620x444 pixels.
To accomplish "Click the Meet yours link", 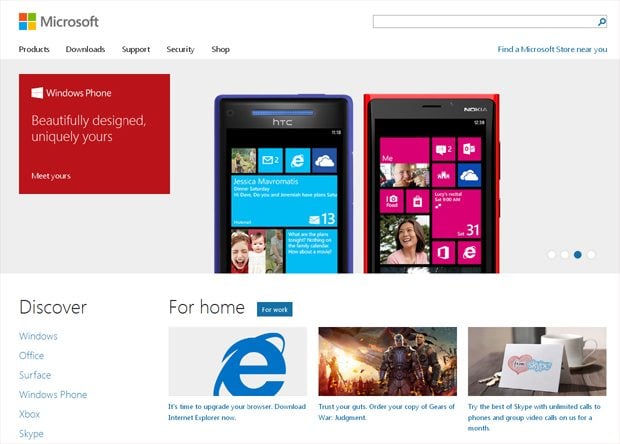I will 51,176.
